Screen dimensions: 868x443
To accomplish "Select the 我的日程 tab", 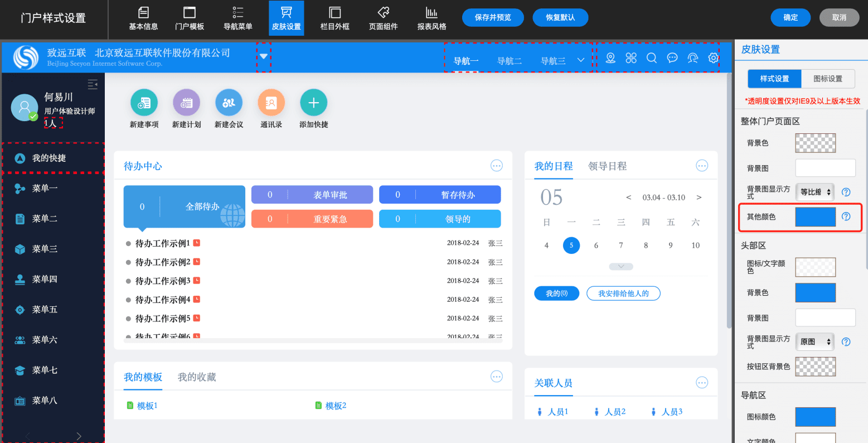I will (554, 166).
